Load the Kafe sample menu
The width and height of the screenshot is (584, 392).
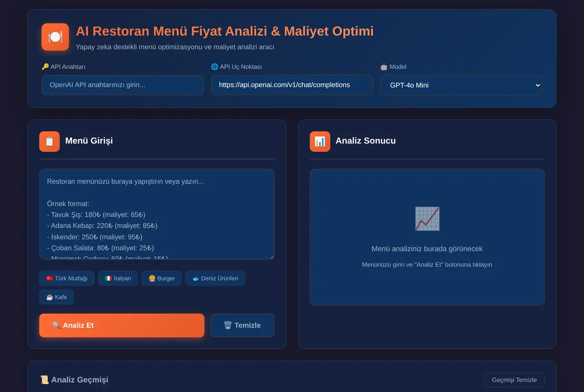[56, 297]
